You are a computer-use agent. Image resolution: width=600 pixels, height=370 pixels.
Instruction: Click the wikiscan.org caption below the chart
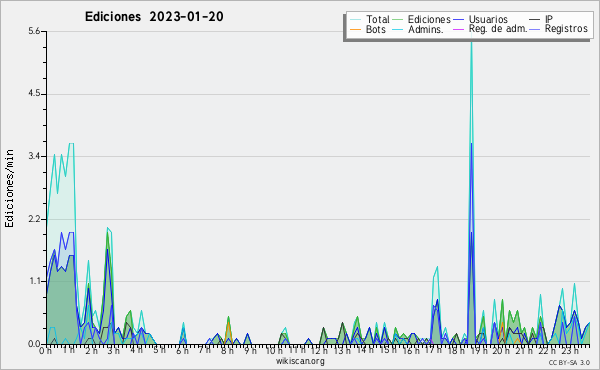click(x=300, y=361)
